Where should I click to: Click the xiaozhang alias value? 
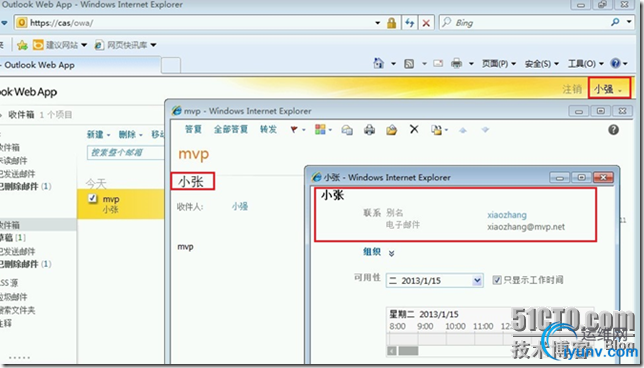click(507, 214)
